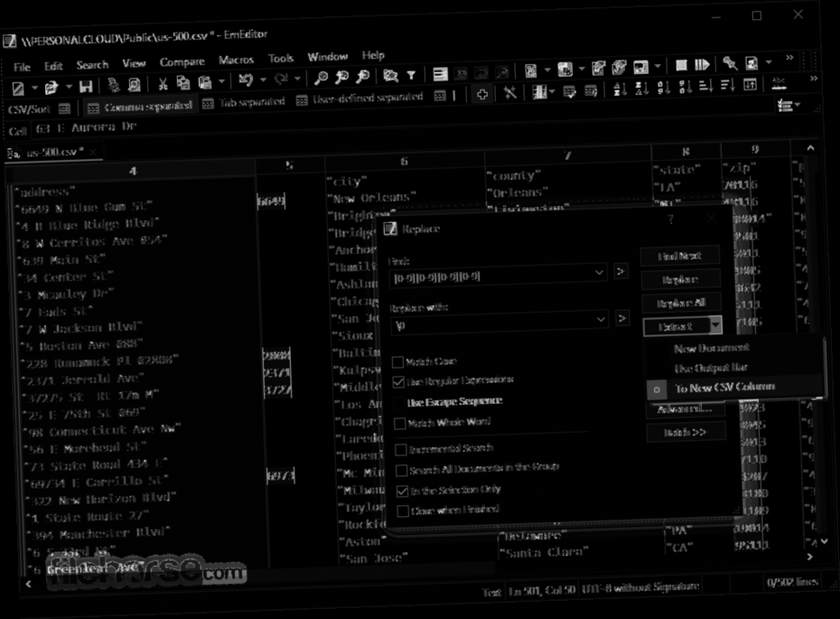Open a file with the Open folder icon

tap(51, 85)
